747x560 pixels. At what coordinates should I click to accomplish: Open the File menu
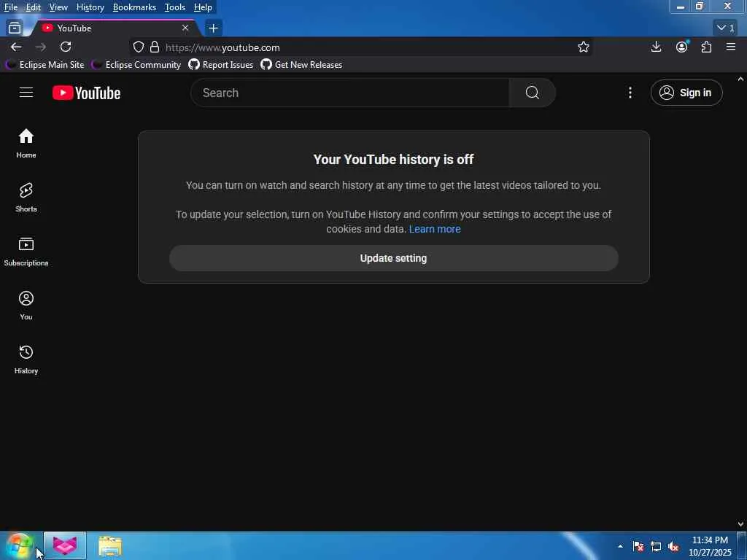pos(10,7)
